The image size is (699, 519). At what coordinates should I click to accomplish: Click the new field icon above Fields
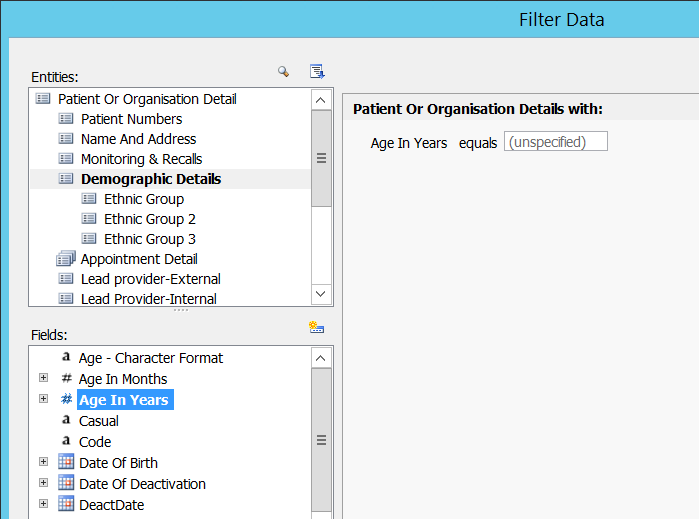click(317, 328)
